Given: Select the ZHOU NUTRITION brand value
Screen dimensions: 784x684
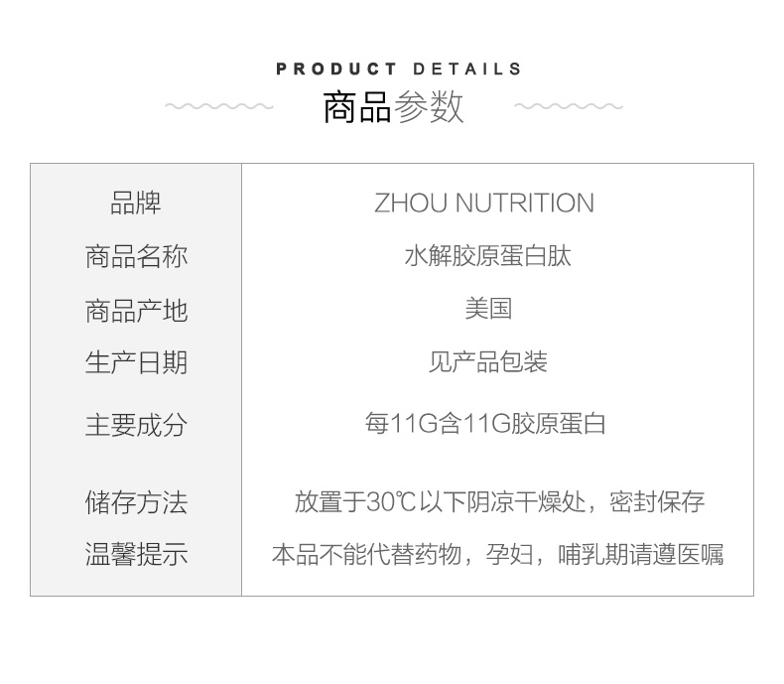Looking at the screenshot, I should point(484,204).
